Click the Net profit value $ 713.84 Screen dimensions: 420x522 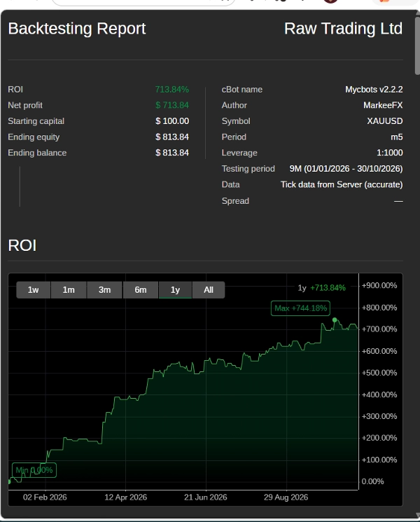172,105
